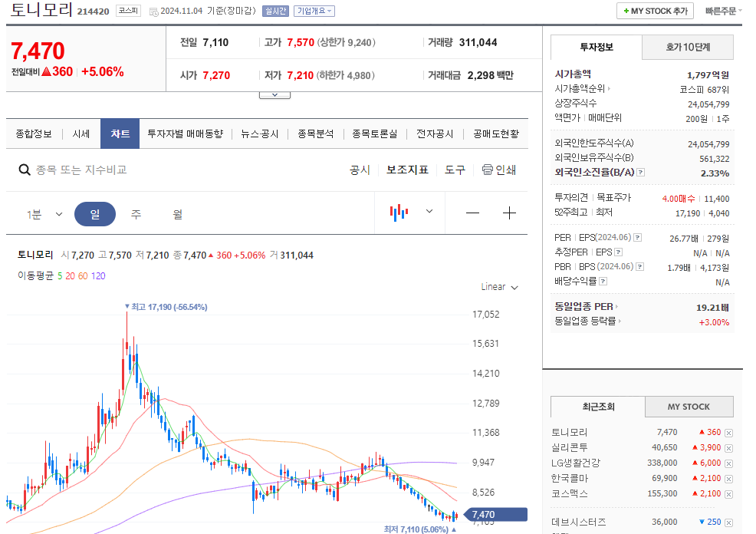Image resolution: width=756 pixels, height=534 pixels.
Task: Click the printer icon next to 인쇄
Action: [488, 170]
